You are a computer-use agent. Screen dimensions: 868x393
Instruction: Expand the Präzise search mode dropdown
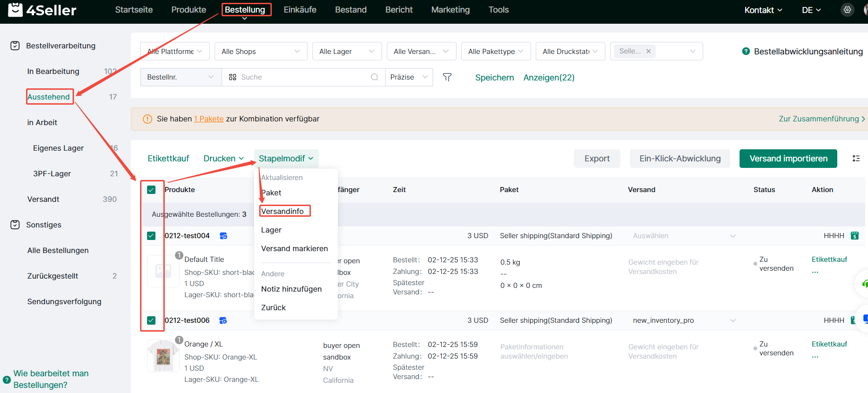point(409,77)
